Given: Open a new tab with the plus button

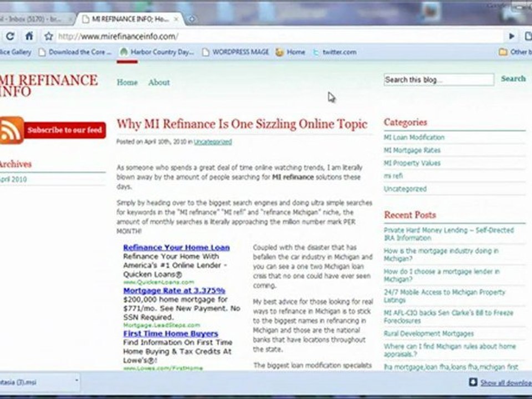Looking at the screenshot, I should coord(192,19).
